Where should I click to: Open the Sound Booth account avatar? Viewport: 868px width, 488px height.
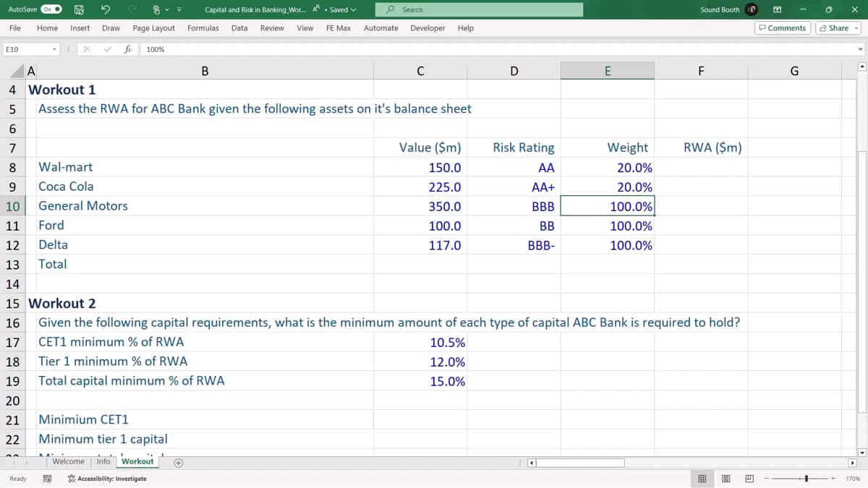[x=752, y=9]
